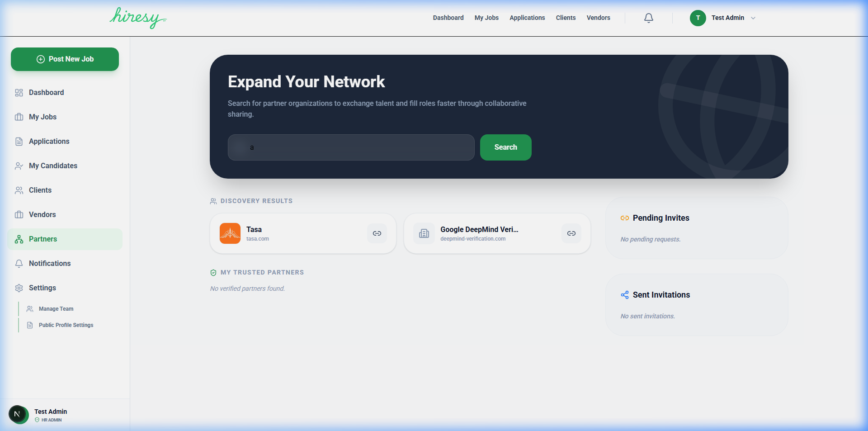Click the link icon on Google DeepMind card
Viewport: 868px width, 431px height.
tap(571, 233)
